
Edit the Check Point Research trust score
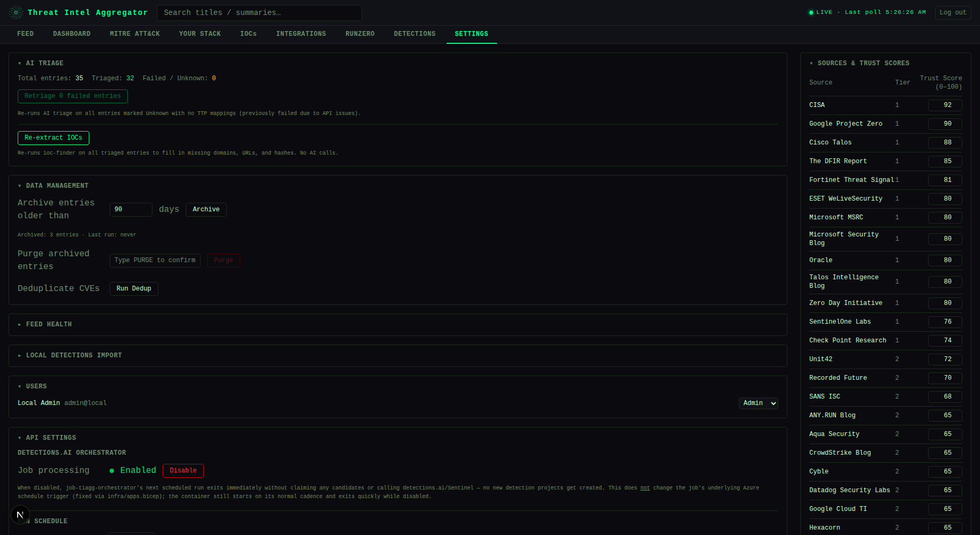(945, 341)
